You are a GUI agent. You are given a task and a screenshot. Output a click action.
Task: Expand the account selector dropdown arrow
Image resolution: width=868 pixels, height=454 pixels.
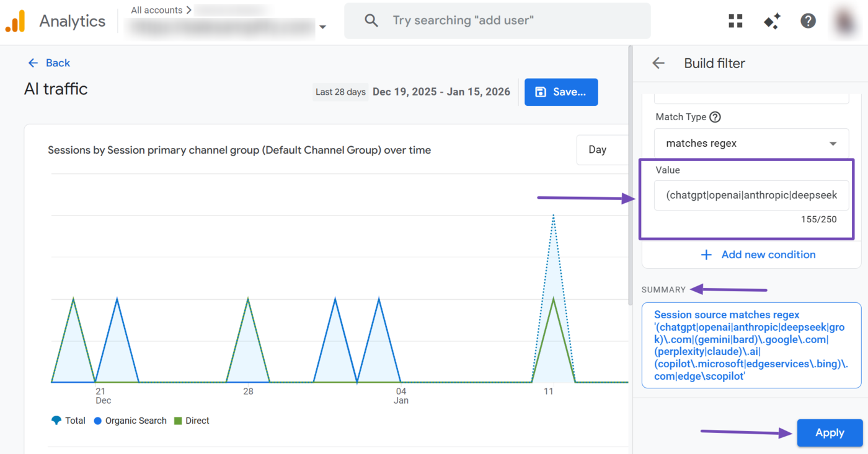[x=322, y=27]
